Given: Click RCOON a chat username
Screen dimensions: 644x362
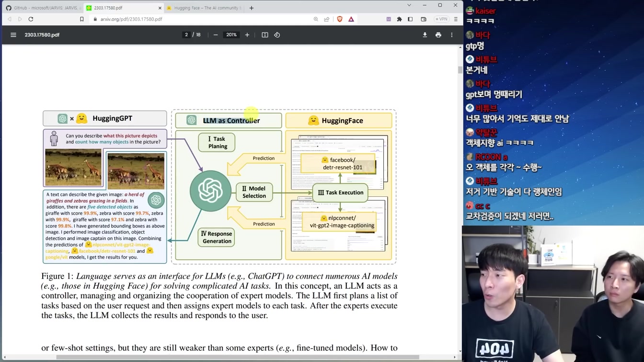Looking at the screenshot, I should point(491,157).
